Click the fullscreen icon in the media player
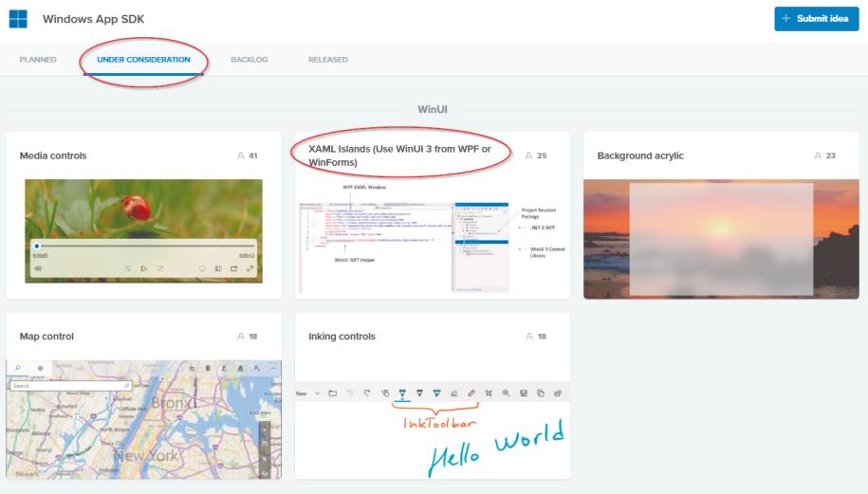This screenshot has width=868, height=494. point(249,268)
